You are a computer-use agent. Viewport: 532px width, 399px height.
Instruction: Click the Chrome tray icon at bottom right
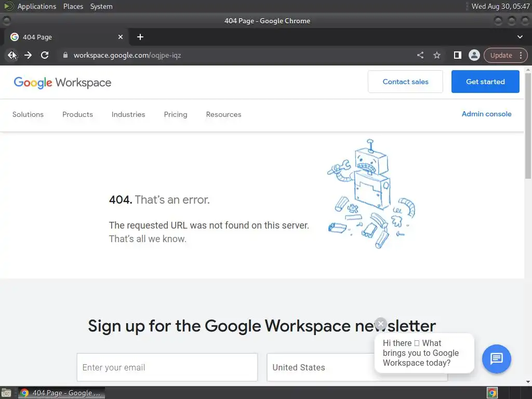tap(492, 393)
